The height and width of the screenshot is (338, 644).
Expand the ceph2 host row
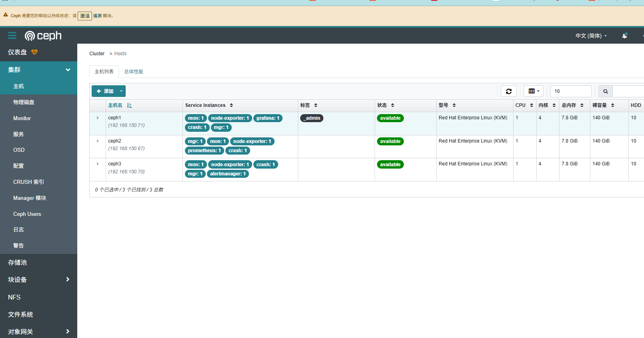pos(97,141)
